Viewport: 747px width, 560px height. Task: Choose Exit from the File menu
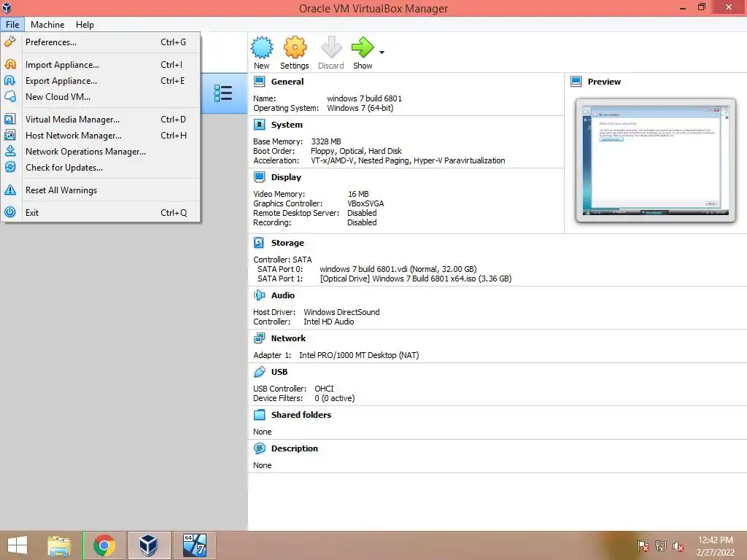[101, 212]
